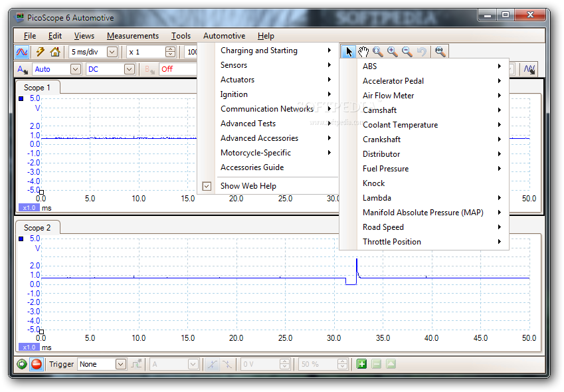
Task: Click the green plus add measurement icon
Action: click(x=361, y=364)
